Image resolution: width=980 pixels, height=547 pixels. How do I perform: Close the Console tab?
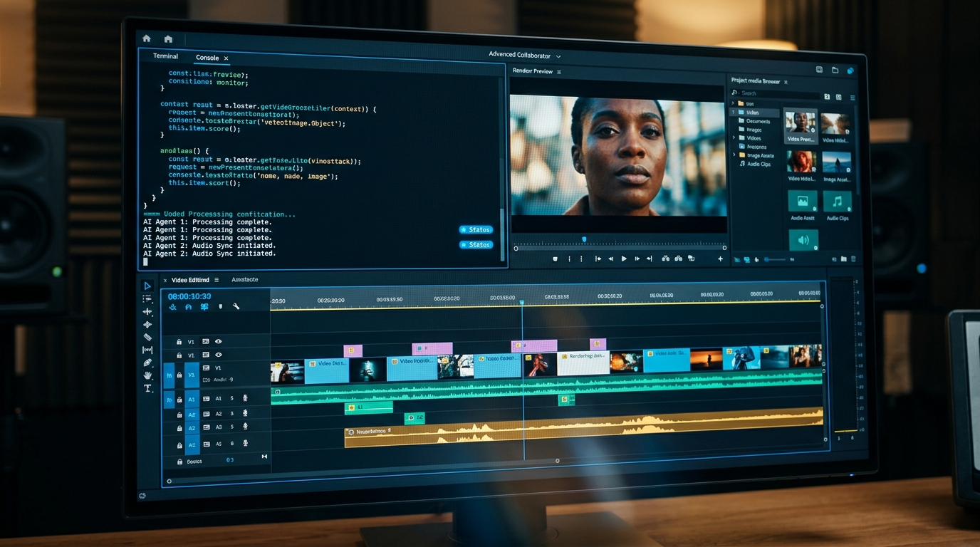pos(226,58)
